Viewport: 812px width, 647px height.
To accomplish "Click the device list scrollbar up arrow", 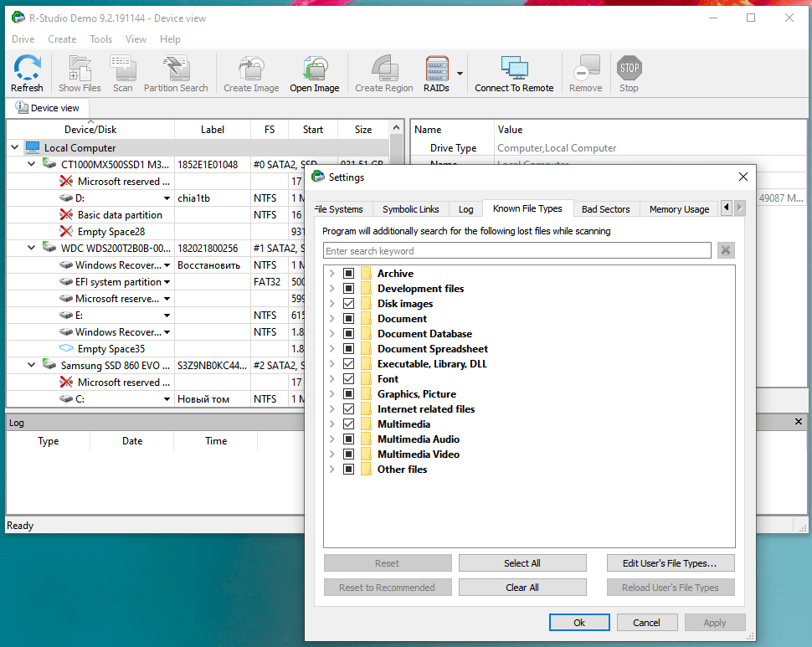I will 396,128.
